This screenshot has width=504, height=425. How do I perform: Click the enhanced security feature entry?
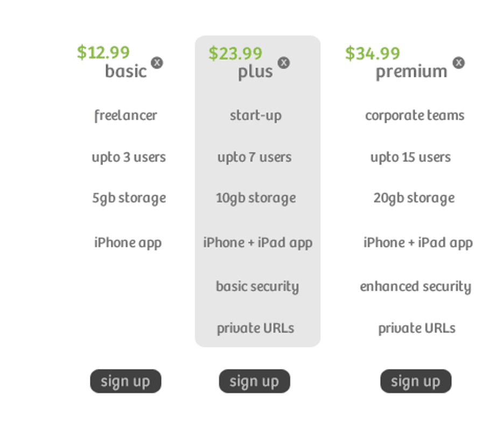click(x=416, y=286)
